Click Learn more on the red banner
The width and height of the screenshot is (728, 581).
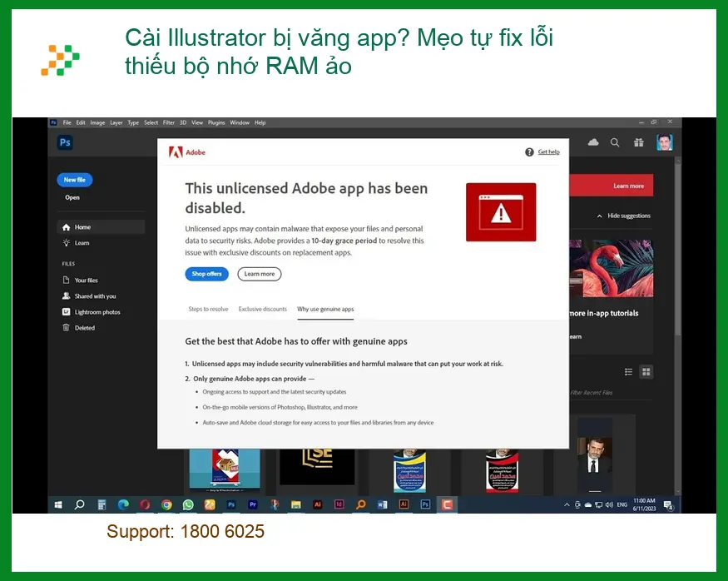pyautogui.click(x=629, y=186)
